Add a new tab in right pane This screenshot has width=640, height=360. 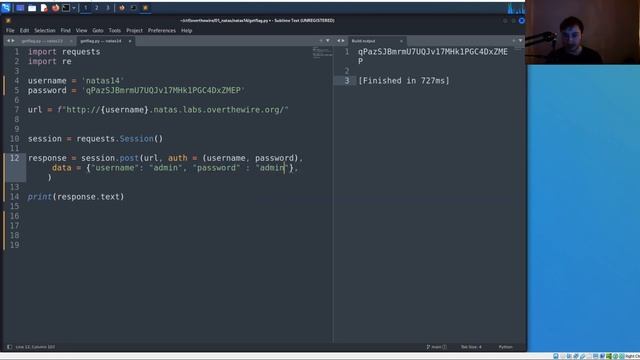pyautogui.click(x=513, y=41)
